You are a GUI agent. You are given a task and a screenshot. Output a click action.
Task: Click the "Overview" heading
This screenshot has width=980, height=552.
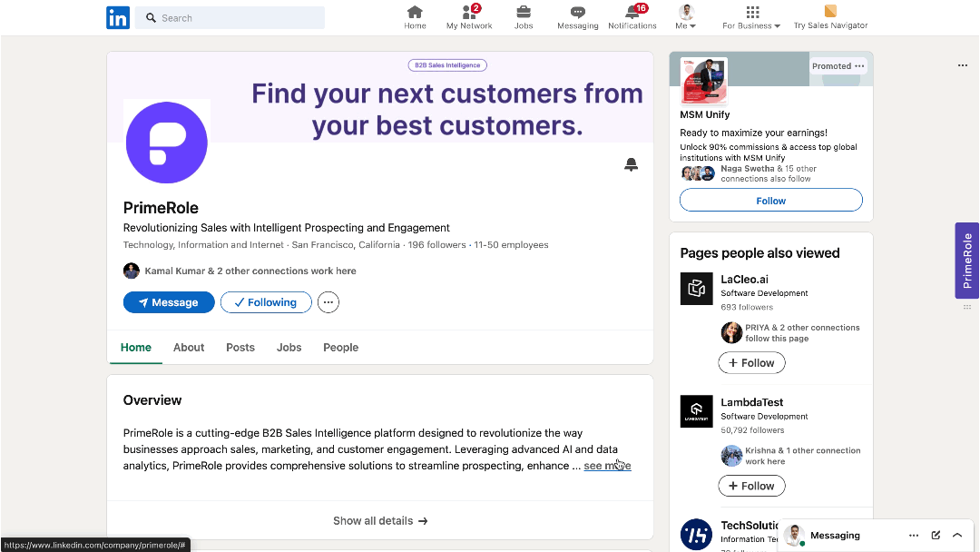click(152, 400)
